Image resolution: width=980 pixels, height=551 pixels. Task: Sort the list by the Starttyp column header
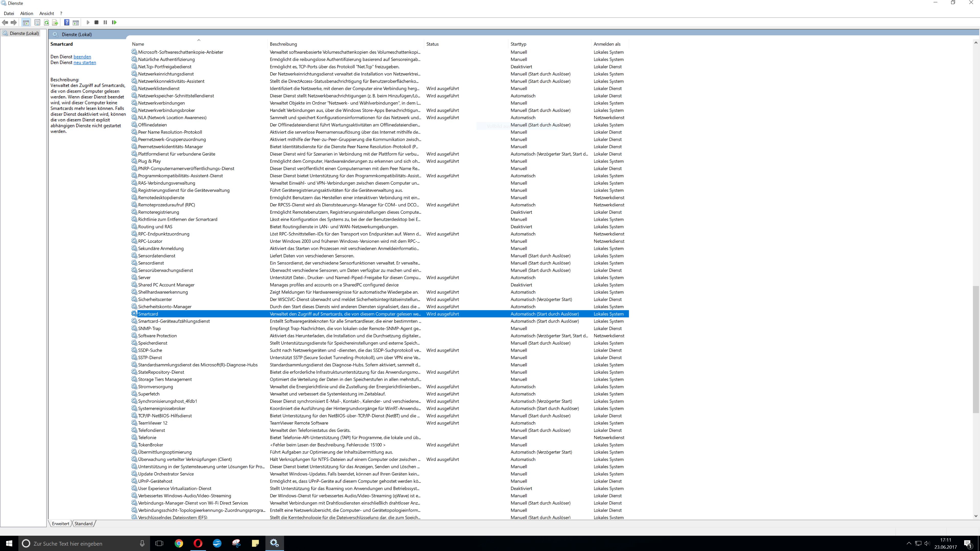tap(518, 44)
